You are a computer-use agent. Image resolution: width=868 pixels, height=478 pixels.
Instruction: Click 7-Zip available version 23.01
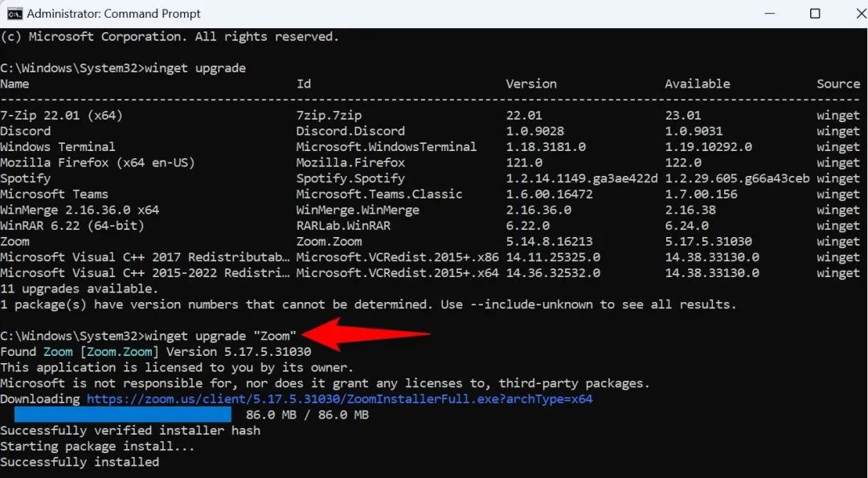pos(683,116)
